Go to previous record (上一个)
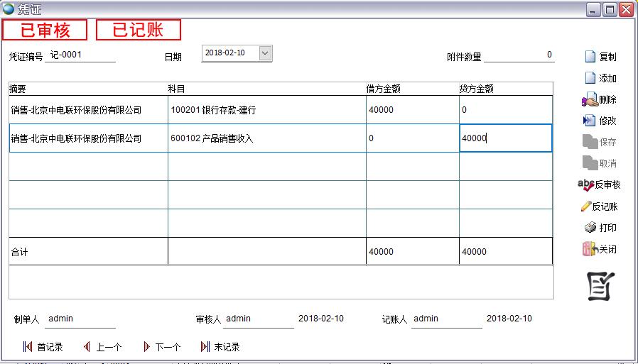Viewport: 638px width, 364px height. pyautogui.click(x=87, y=347)
